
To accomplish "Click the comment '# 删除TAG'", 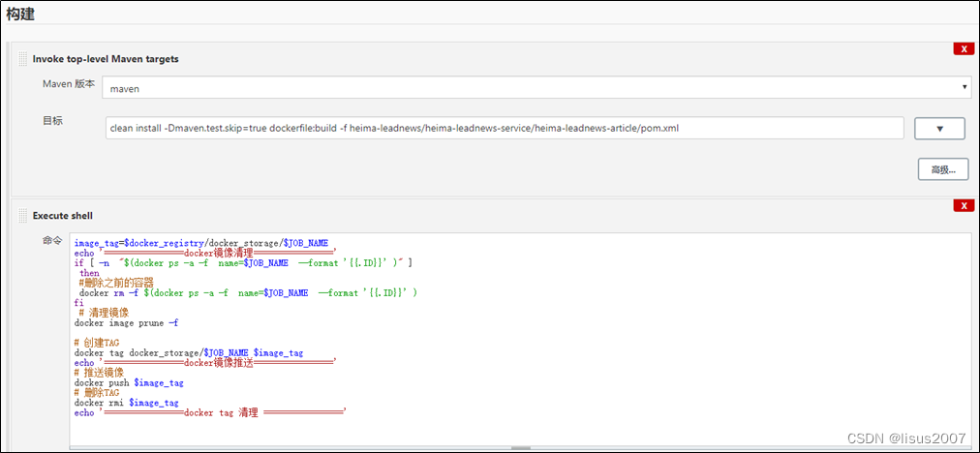I will point(96,393).
